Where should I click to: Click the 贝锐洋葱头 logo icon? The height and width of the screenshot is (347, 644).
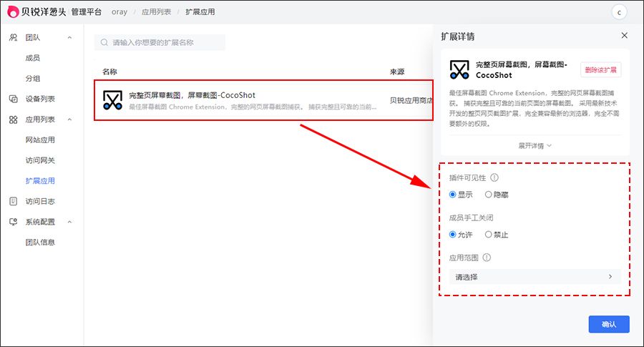(x=13, y=12)
